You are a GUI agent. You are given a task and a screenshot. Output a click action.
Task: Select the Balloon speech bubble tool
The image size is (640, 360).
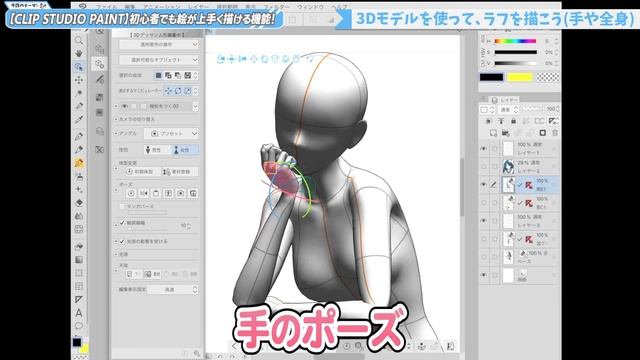pos(79,326)
